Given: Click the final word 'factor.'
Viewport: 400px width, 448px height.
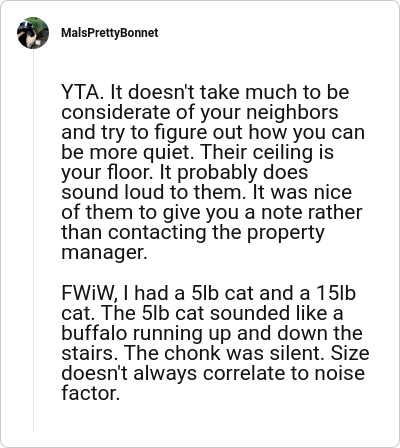Looking at the screenshot, I should pyautogui.click(x=90, y=393).
